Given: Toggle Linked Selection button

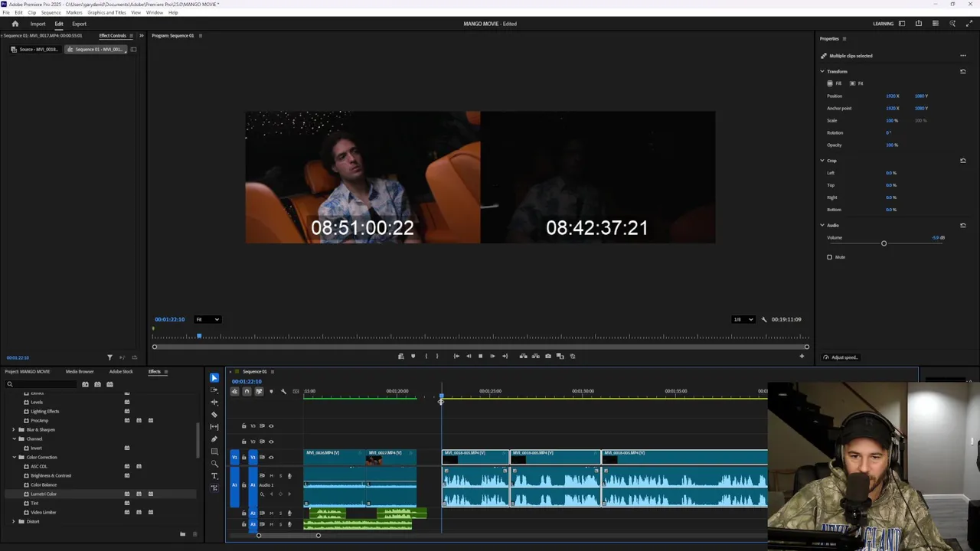Looking at the screenshot, I should [x=259, y=392].
